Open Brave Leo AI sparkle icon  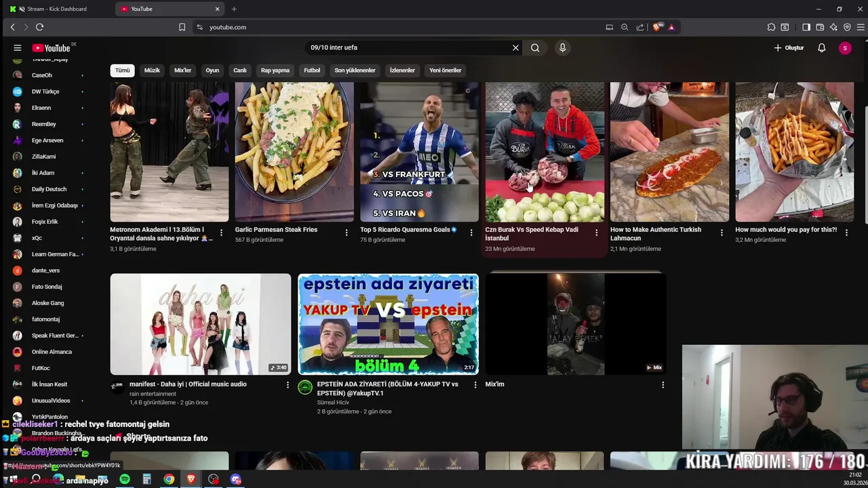(x=833, y=27)
